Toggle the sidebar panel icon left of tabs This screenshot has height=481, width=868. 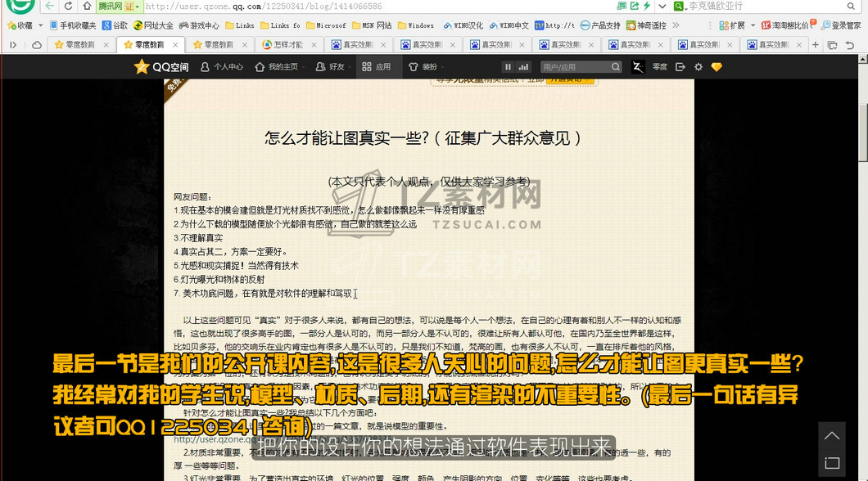(x=13, y=45)
